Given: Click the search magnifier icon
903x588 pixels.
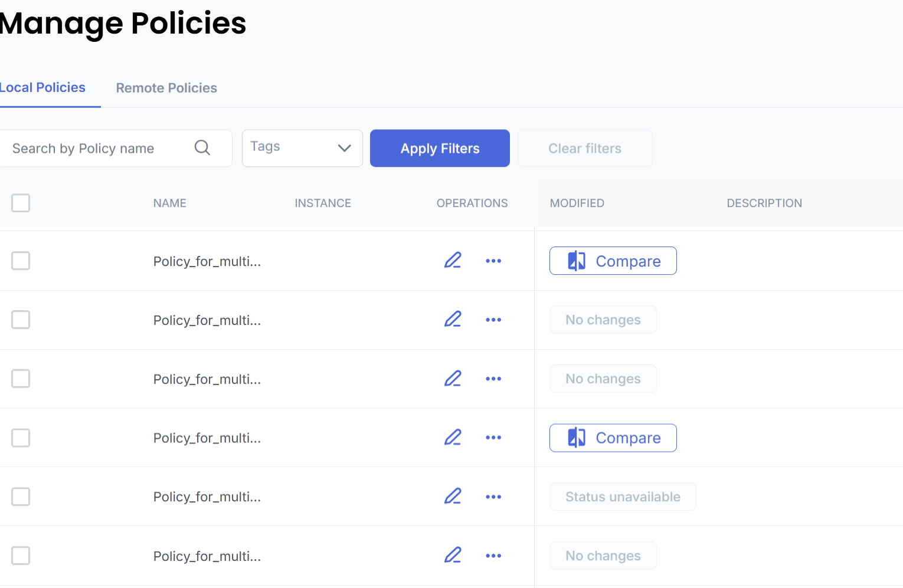Looking at the screenshot, I should point(202,147).
